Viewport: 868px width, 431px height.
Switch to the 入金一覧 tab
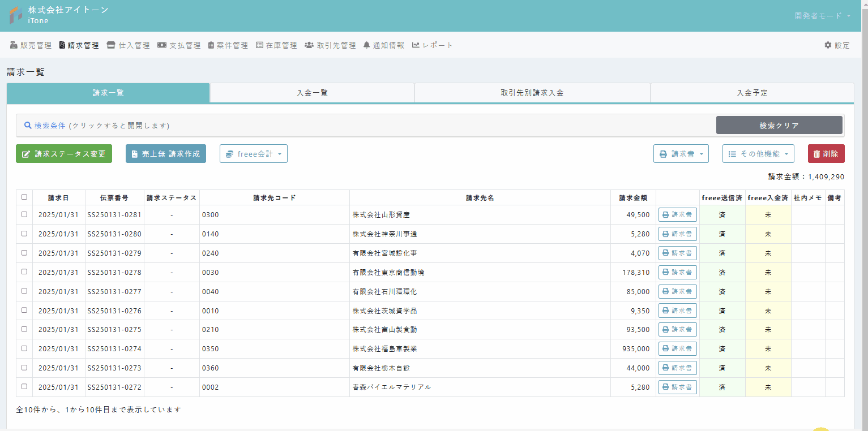pos(312,93)
